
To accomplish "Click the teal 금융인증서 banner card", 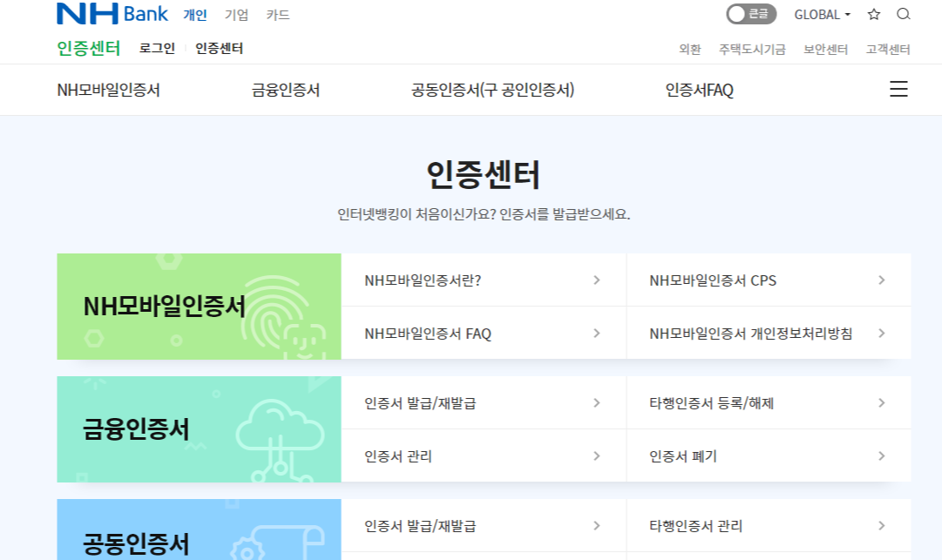I will [199, 429].
